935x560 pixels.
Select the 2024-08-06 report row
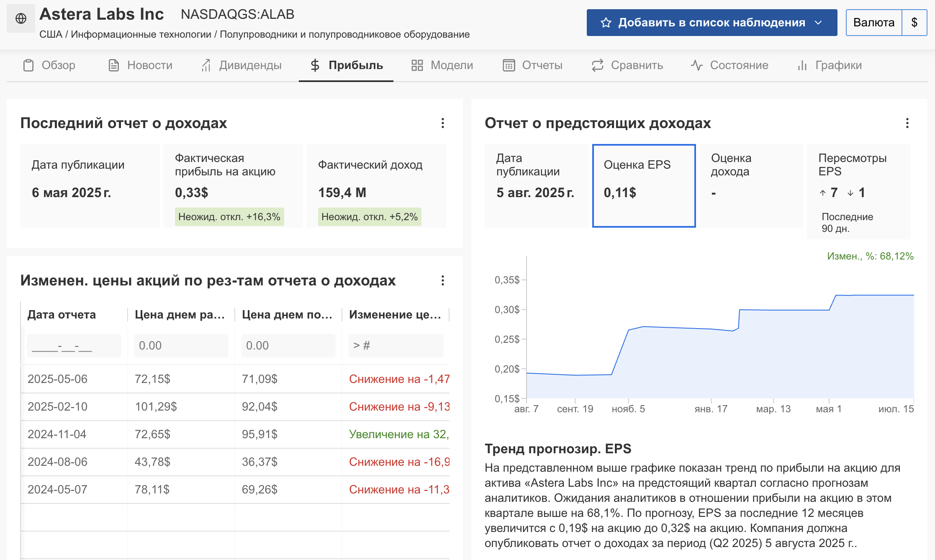click(235, 462)
